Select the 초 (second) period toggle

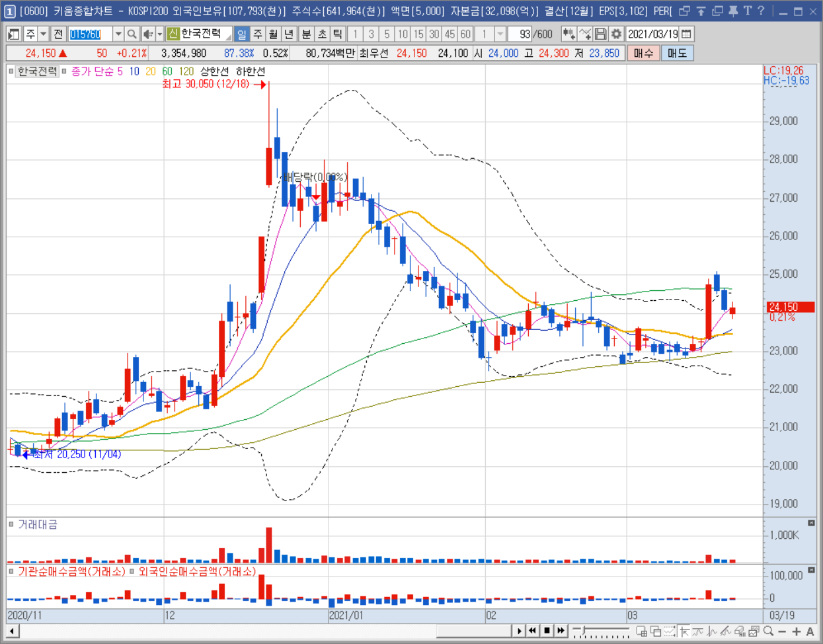click(322, 34)
